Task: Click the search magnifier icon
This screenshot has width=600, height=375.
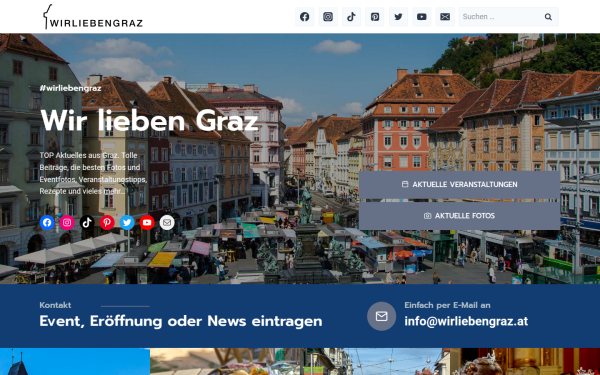Action: [548, 17]
